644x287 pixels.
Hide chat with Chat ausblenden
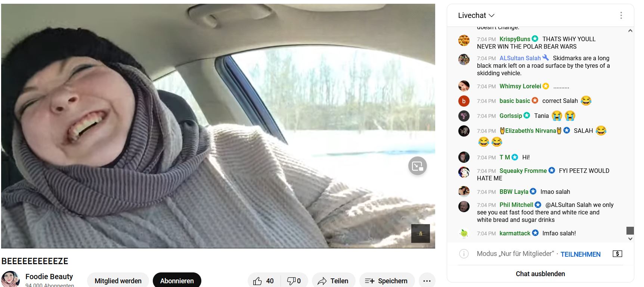[540, 274]
